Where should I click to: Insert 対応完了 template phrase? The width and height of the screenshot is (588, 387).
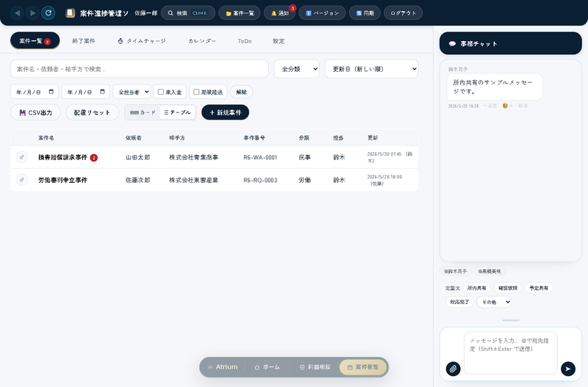pyautogui.click(x=460, y=302)
